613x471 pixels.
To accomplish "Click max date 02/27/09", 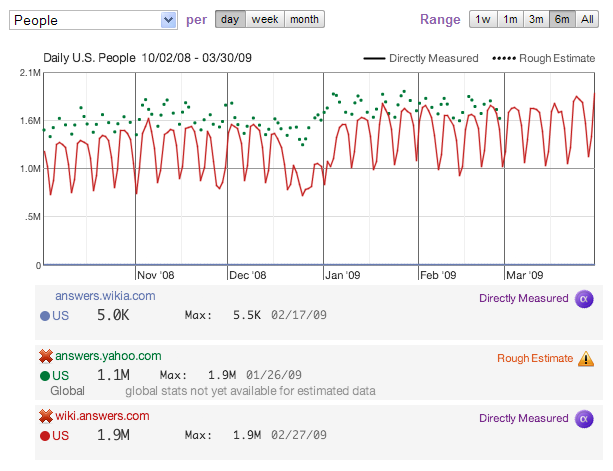I will coord(299,435).
